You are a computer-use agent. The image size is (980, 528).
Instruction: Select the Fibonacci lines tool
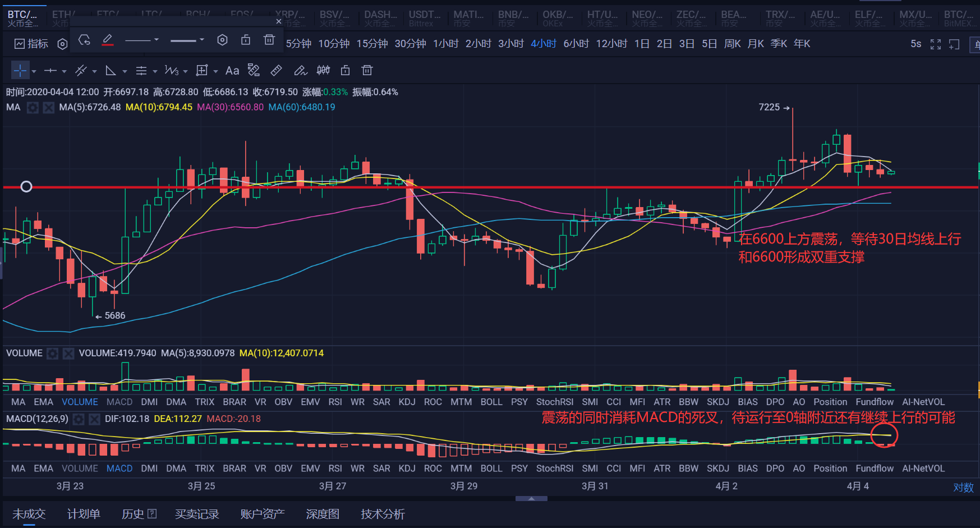pos(141,71)
